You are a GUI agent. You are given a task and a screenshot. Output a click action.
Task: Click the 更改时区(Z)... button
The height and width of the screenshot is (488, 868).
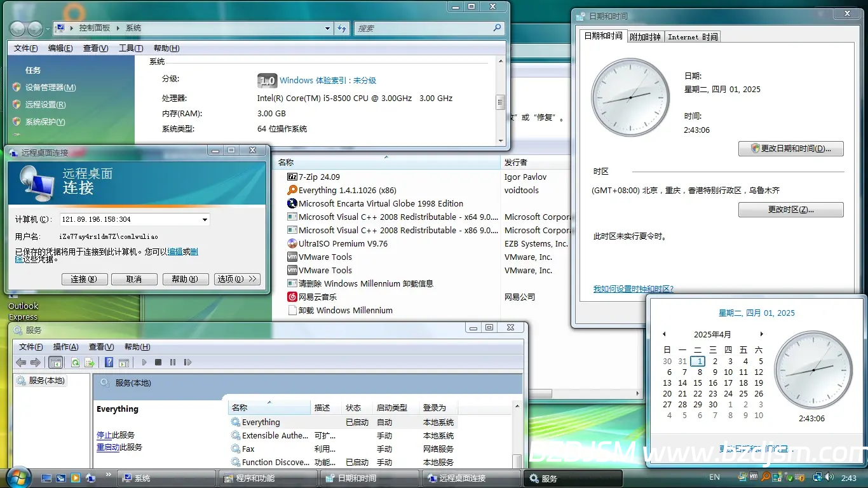coord(791,210)
